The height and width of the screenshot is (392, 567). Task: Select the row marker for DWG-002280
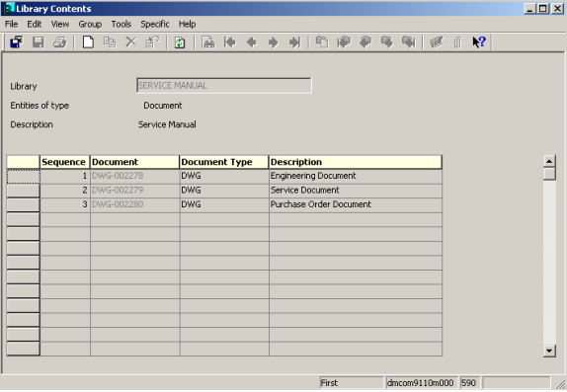[23, 205]
